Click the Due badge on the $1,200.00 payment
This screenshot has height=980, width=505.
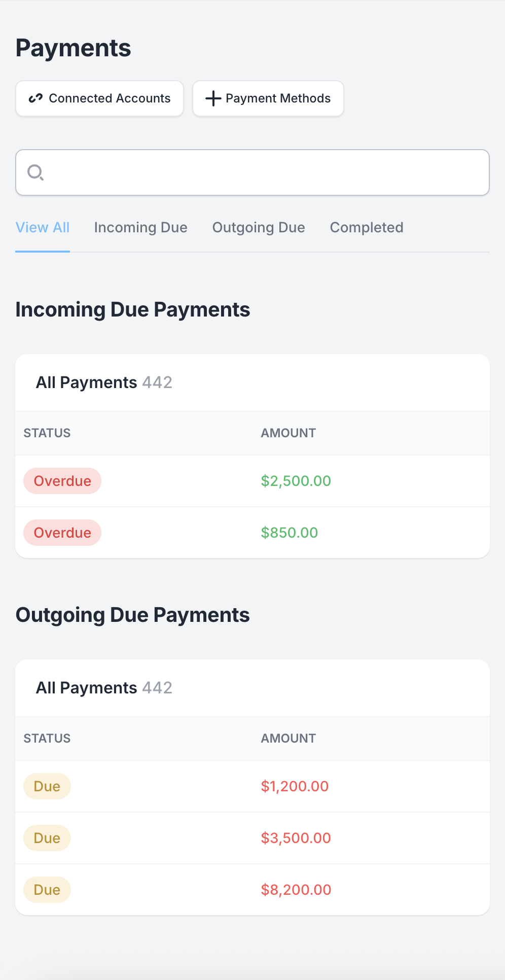click(x=47, y=786)
